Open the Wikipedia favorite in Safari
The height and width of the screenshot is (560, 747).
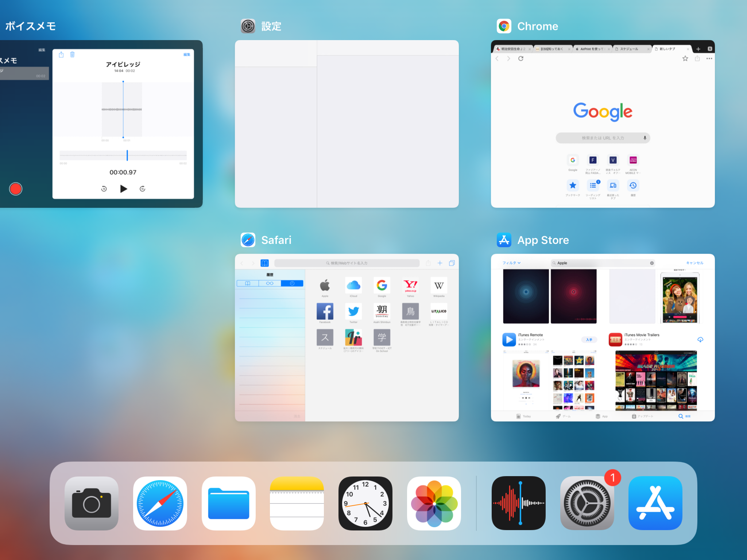(439, 287)
